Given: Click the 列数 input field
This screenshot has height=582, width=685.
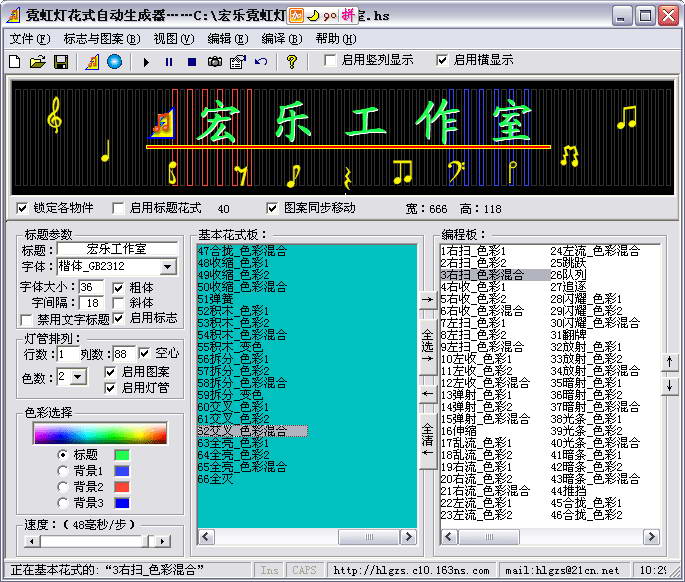Looking at the screenshot, I should click(x=124, y=353).
